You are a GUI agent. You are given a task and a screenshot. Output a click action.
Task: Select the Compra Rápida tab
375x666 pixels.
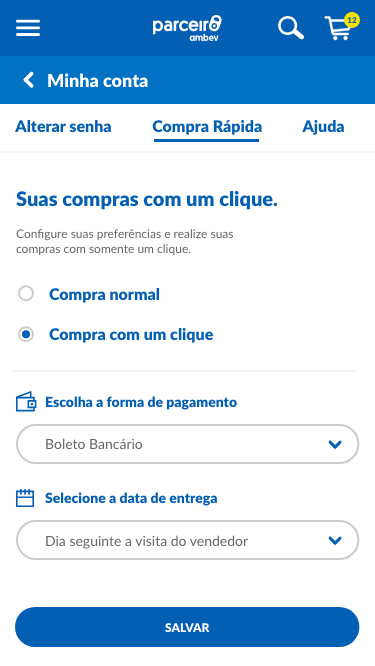(207, 127)
